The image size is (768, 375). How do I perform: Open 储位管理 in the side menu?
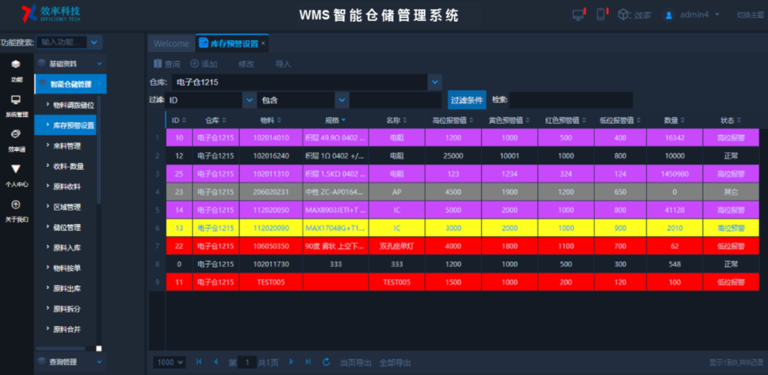tap(67, 228)
